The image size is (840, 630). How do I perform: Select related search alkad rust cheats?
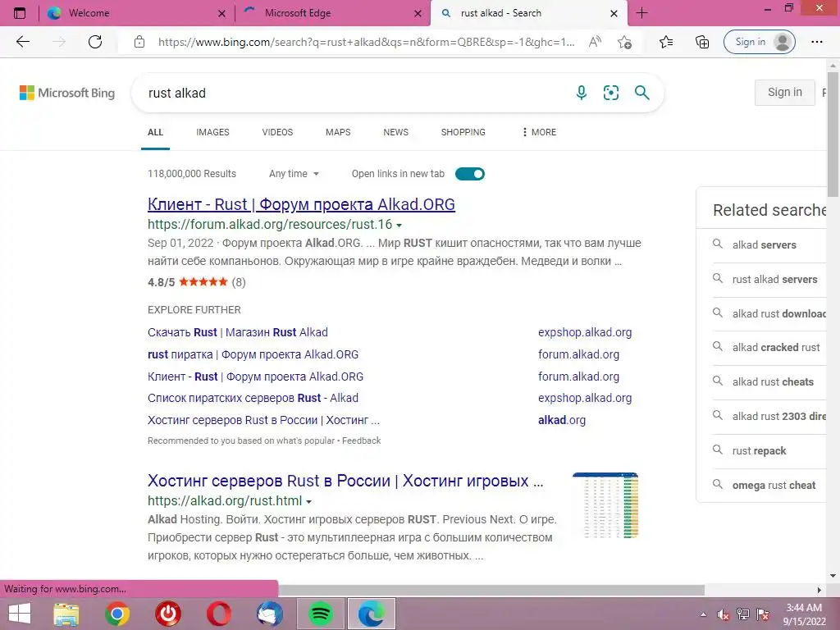[773, 381]
